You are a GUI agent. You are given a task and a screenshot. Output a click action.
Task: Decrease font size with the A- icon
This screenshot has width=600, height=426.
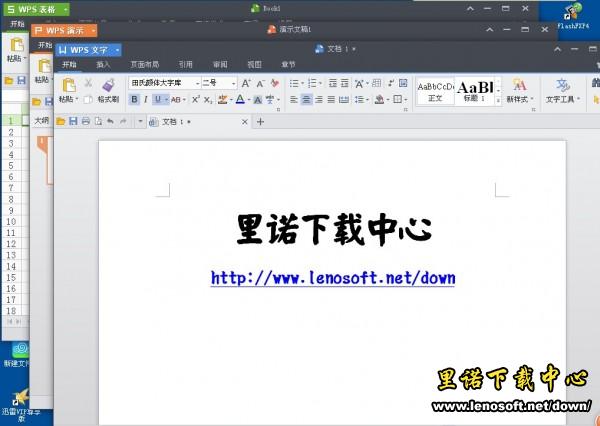(261, 83)
